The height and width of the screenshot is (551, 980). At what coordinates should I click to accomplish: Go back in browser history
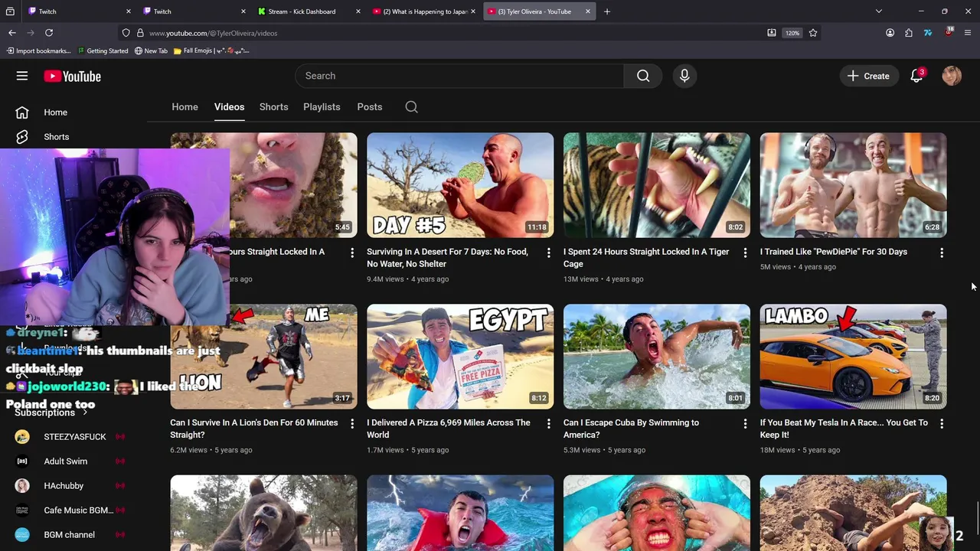pos(12,33)
